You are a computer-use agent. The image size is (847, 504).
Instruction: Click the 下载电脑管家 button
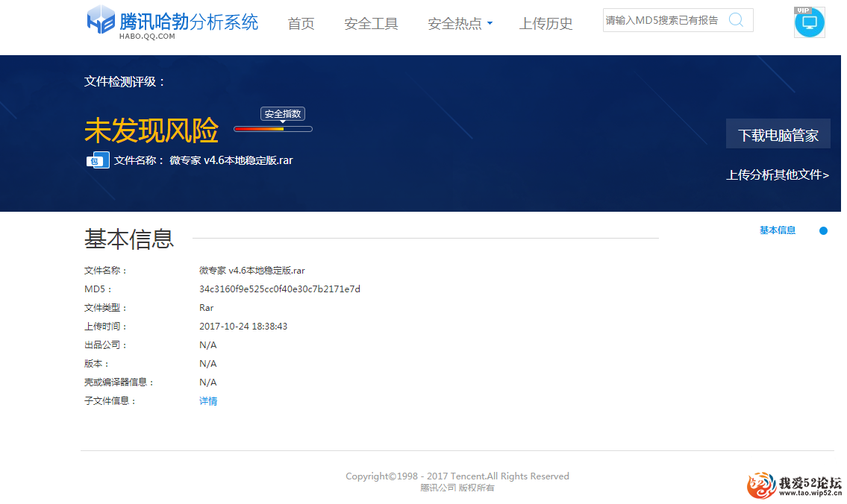coord(778,133)
